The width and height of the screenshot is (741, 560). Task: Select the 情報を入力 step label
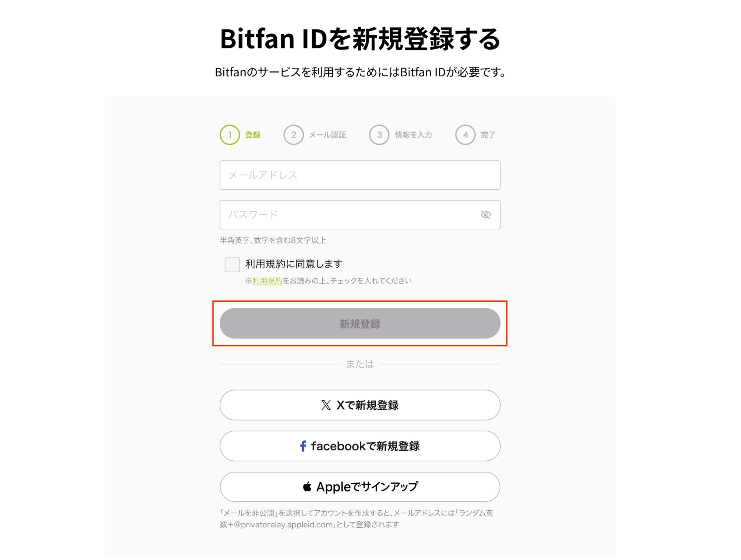click(413, 135)
